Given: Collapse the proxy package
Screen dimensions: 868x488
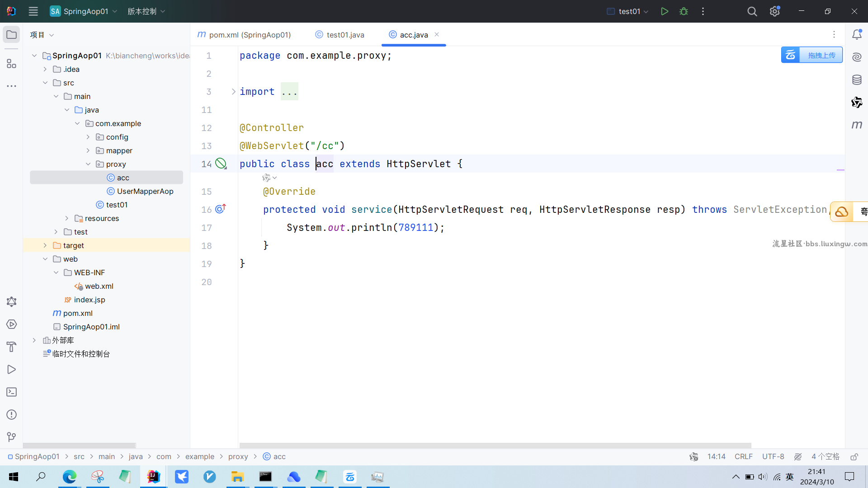Looking at the screenshot, I should (88, 164).
